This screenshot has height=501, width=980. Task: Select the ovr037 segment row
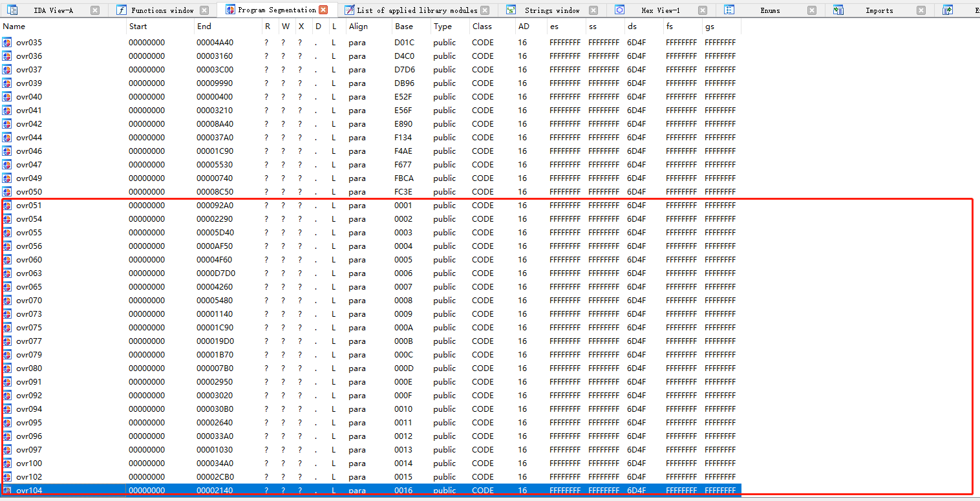pos(370,70)
